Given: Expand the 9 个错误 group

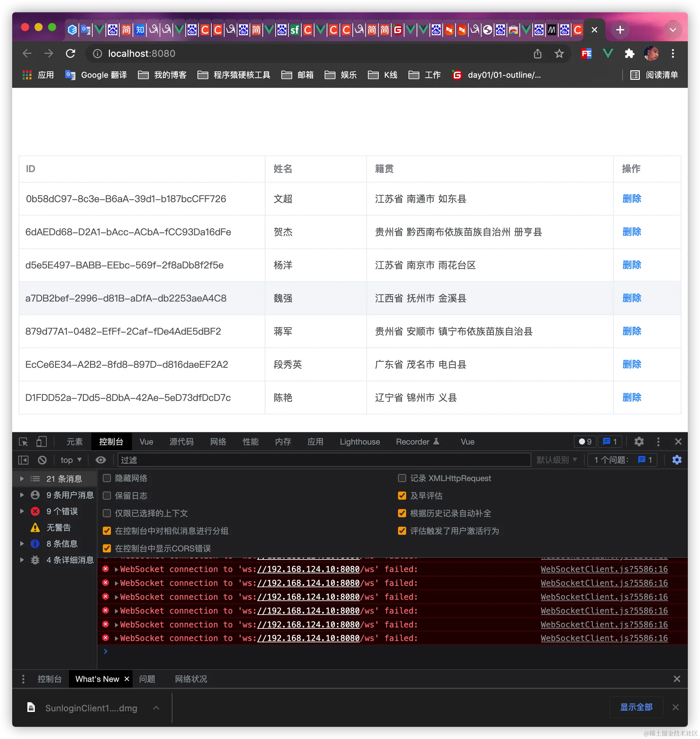Looking at the screenshot, I should click(22, 511).
